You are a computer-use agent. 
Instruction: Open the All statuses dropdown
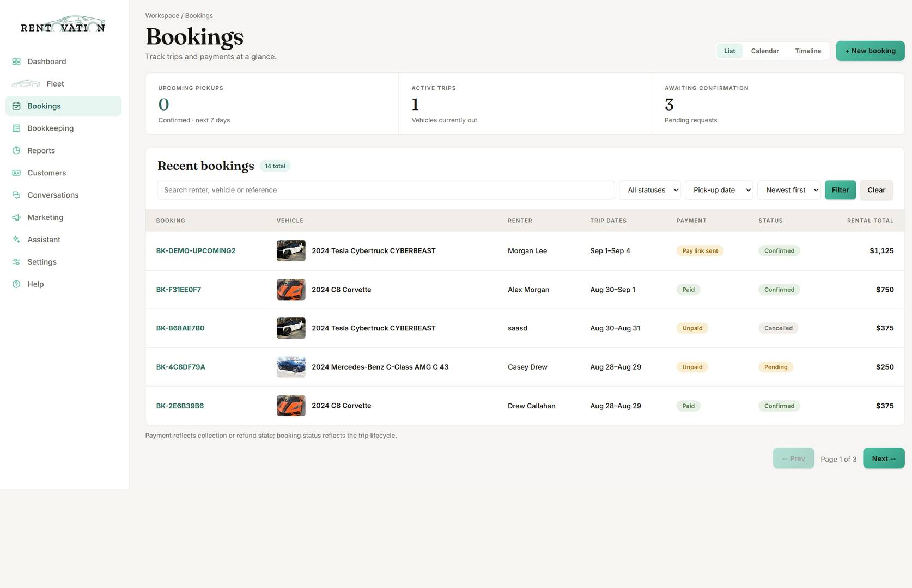(x=650, y=190)
